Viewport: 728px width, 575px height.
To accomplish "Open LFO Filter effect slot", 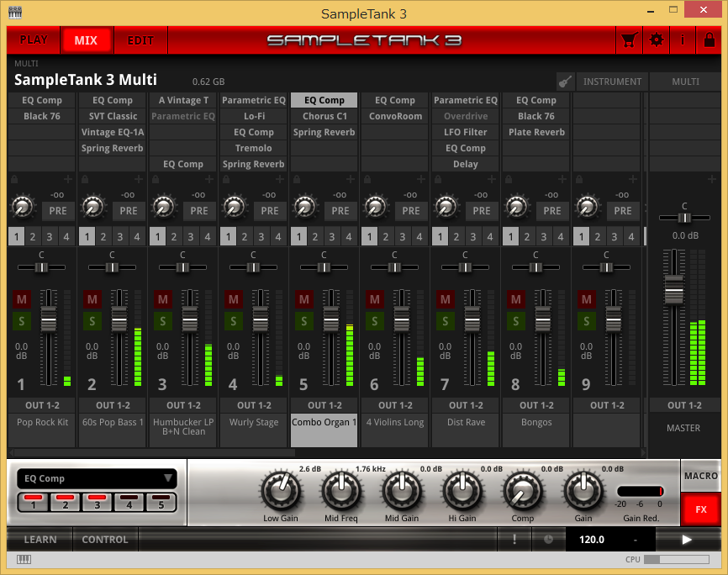I will [x=466, y=132].
